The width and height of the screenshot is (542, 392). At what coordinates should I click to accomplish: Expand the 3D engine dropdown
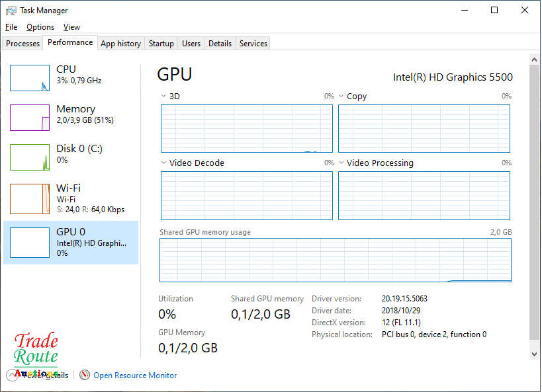164,97
